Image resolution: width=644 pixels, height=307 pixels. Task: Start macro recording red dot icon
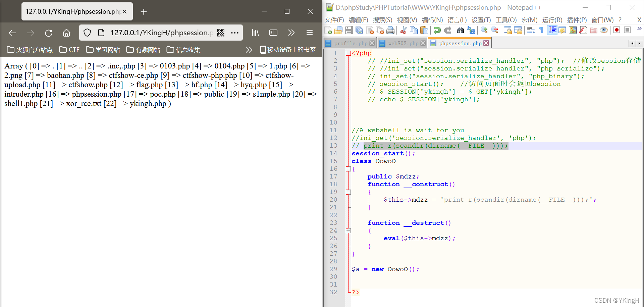[x=616, y=30]
